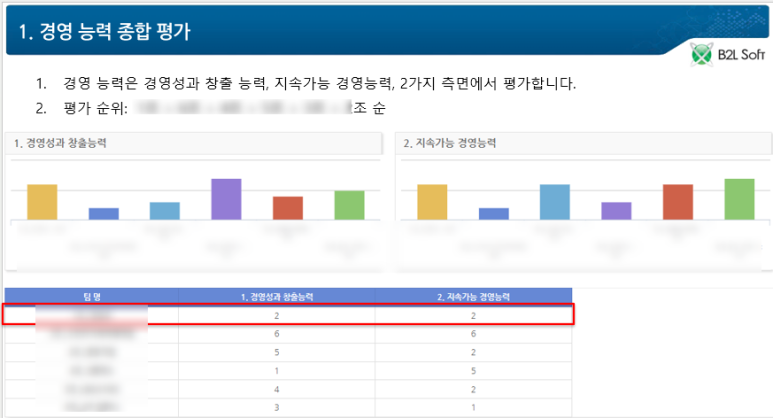Screen dimensions: 773x418
Task: Click the purple bar in the 경영성과 창출능력 chart
Action: click(x=226, y=199)
